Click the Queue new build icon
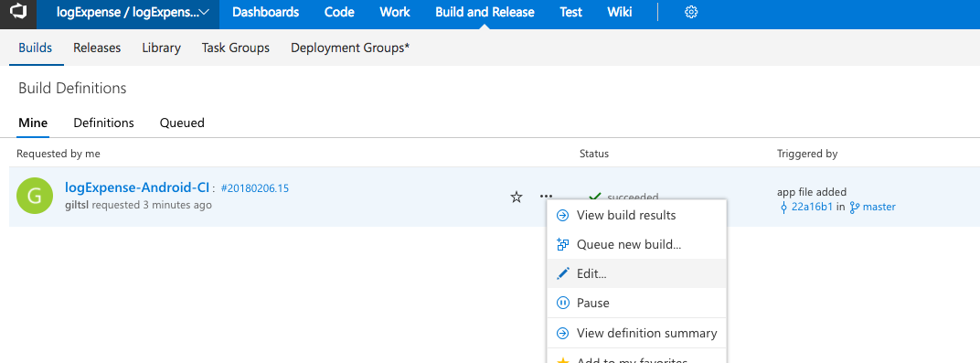 coord(562,244)
